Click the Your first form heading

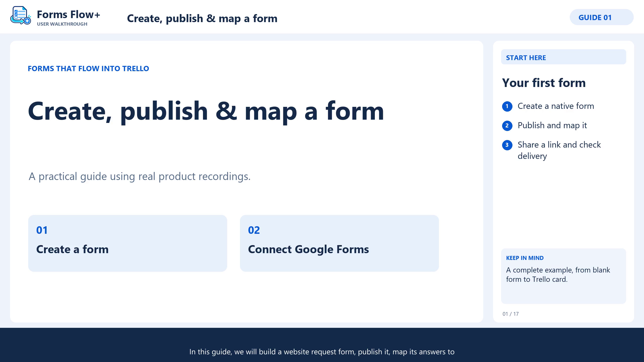544,83
